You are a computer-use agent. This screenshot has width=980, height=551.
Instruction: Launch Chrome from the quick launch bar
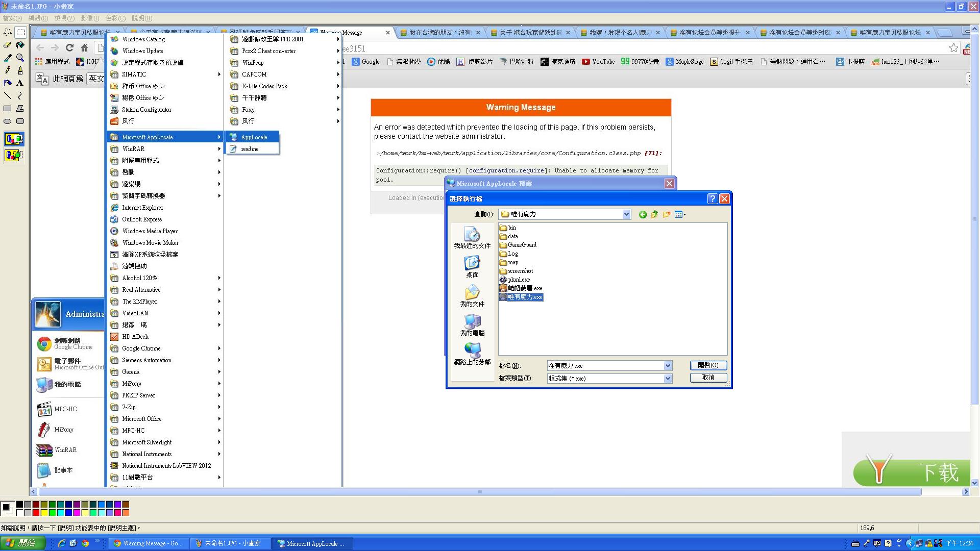[85, 543]
